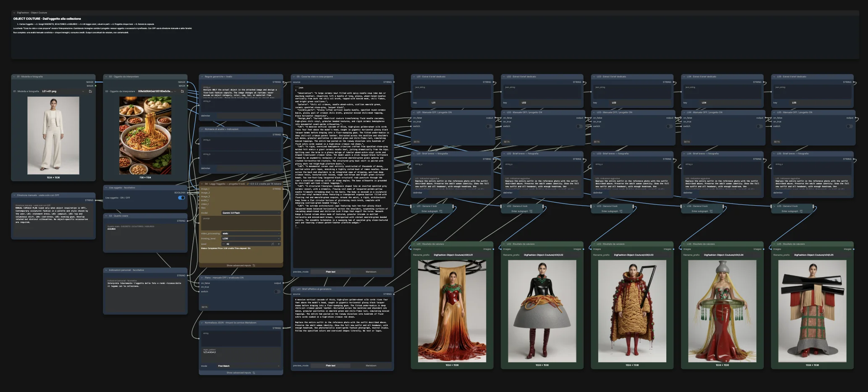Click Enter subgraph on L05 Genera il look
This screenshot has height=392, width=868.
click(792, 211)
